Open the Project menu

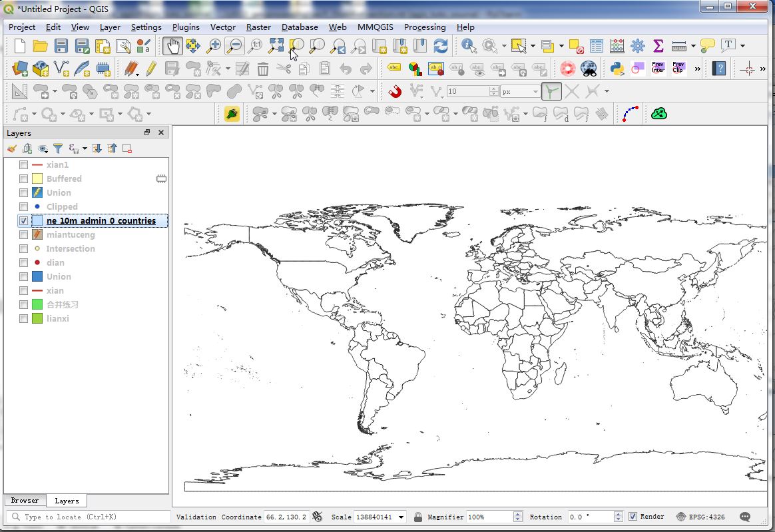coord(22,27)
